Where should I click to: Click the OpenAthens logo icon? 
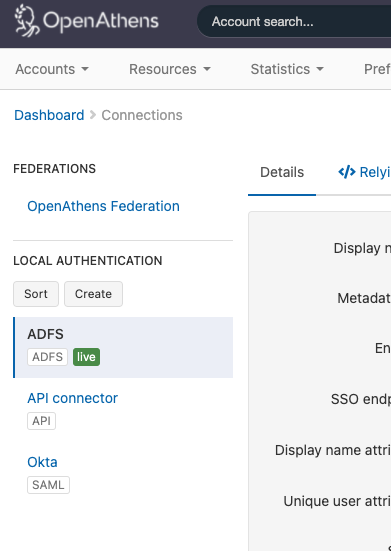point(27,20)
